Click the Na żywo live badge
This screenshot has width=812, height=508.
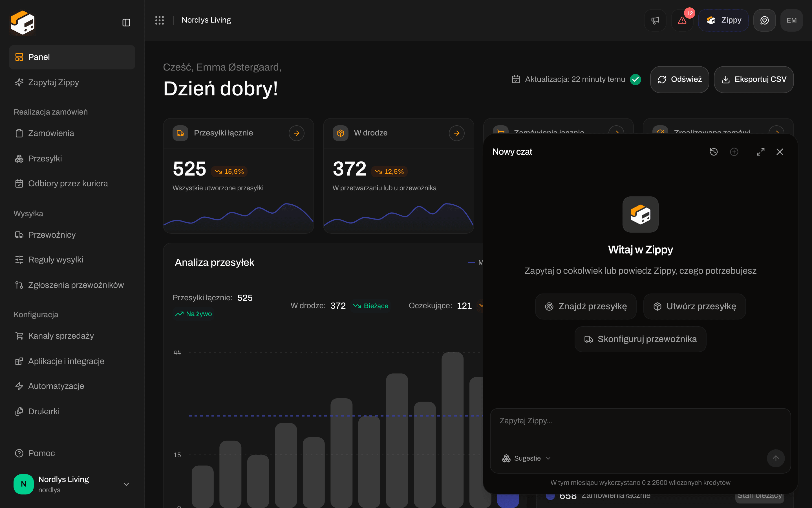pyautogui.click(x=194, y=314)
